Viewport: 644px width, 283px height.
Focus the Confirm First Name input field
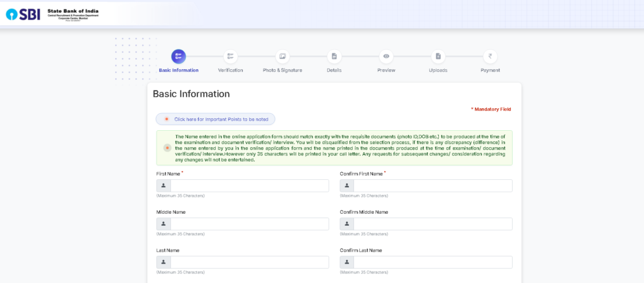click(433, 186)
